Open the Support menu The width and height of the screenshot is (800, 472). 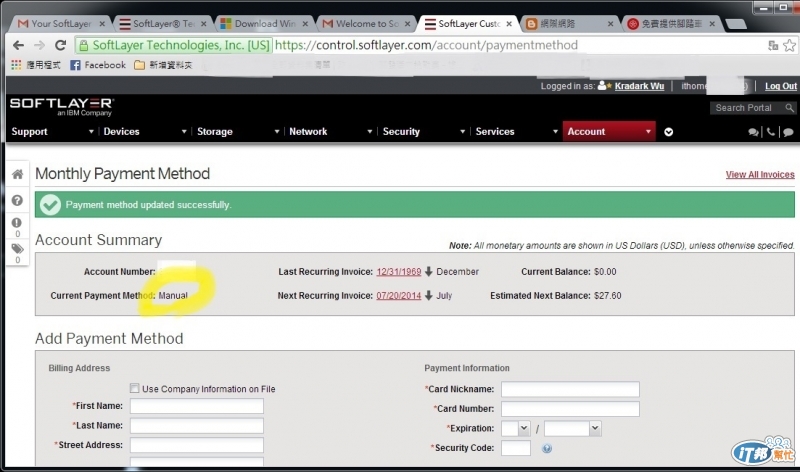tap(30, 132)
